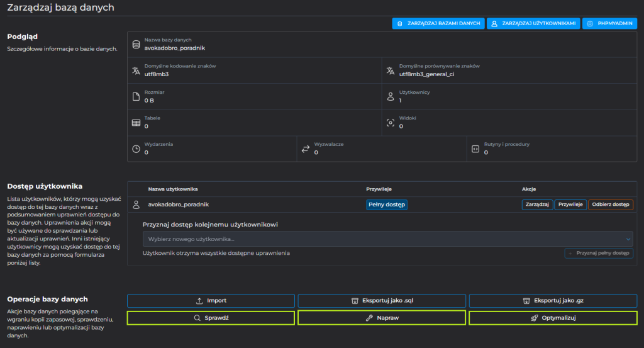Click the archive icon in Eksportuj jako .sql
Image resolution: width=644 pixels, height=348 pixels.
355,301
